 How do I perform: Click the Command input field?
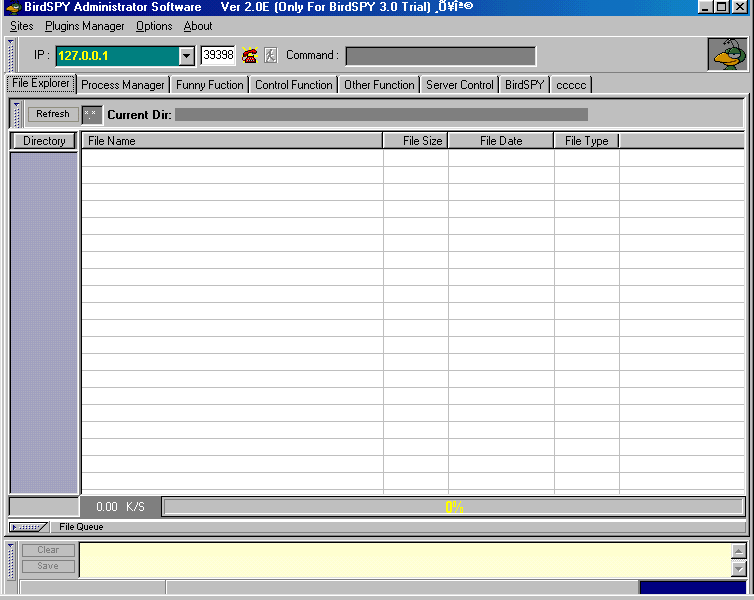[x=440, y=56]
